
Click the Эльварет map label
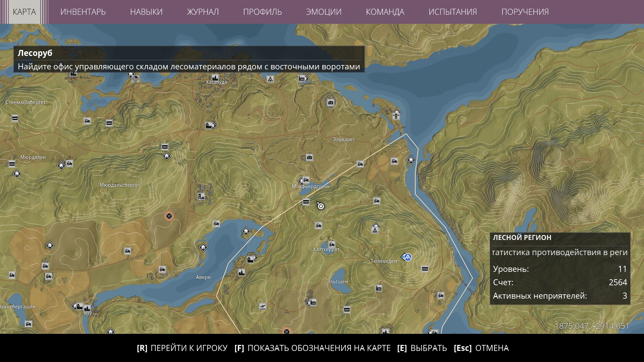344,139
